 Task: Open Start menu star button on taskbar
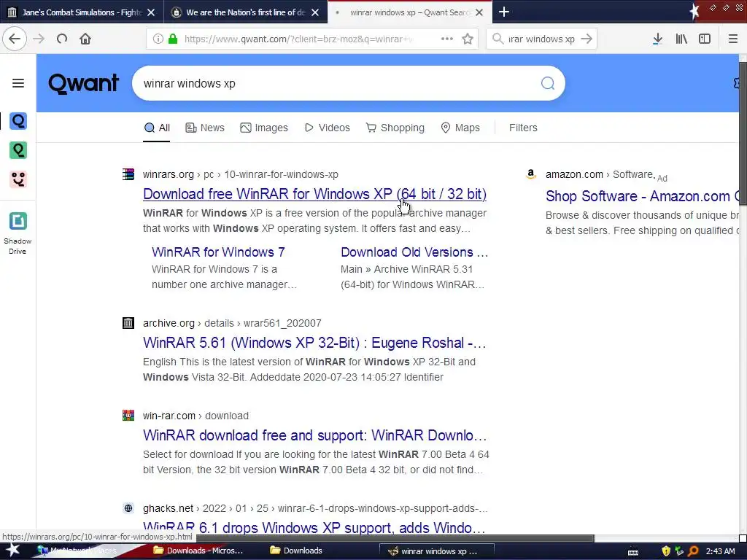(x=13, y=551)
